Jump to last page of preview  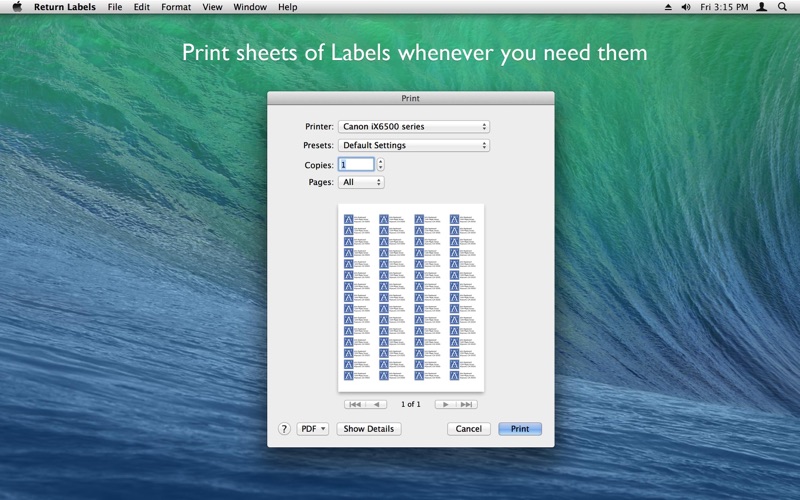467,405
